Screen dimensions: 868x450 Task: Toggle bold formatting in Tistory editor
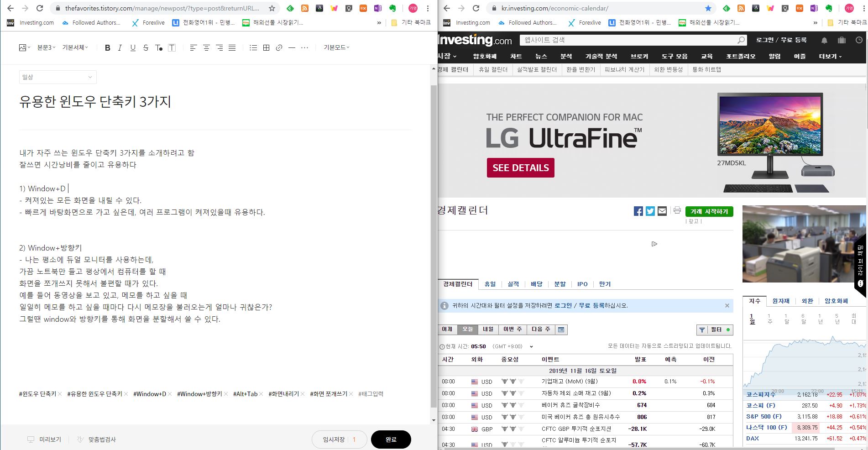coord(108,47)
